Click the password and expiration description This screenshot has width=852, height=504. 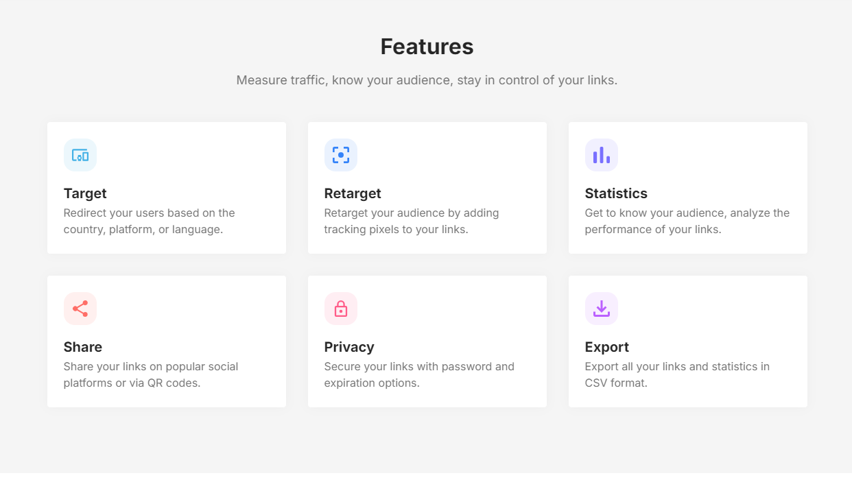(x=419, y=374)
